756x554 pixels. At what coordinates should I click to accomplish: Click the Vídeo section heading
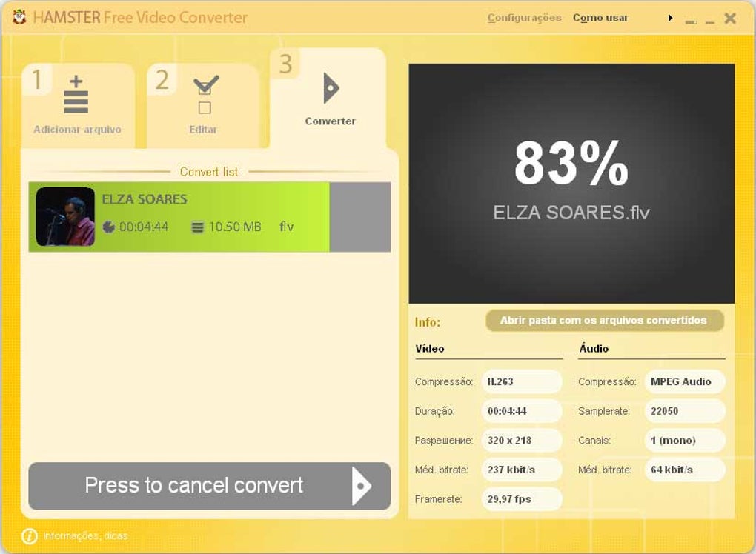tap(430, 348)
